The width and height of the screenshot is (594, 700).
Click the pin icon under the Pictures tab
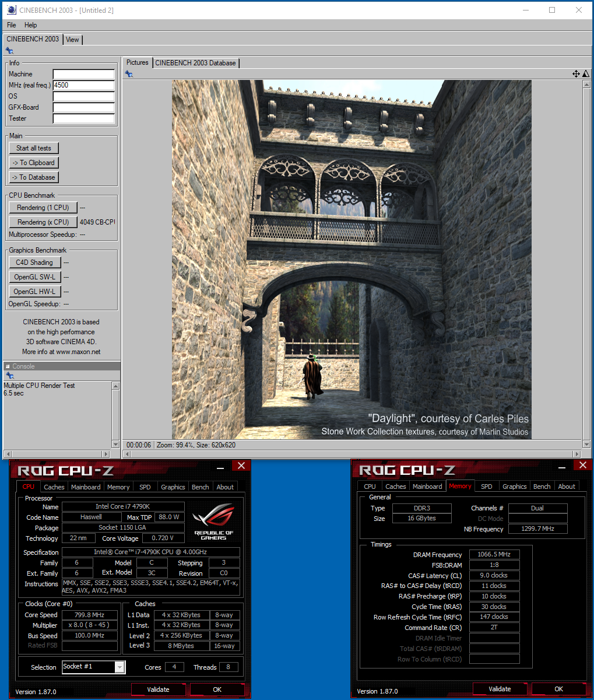click(x=129, y=74)
